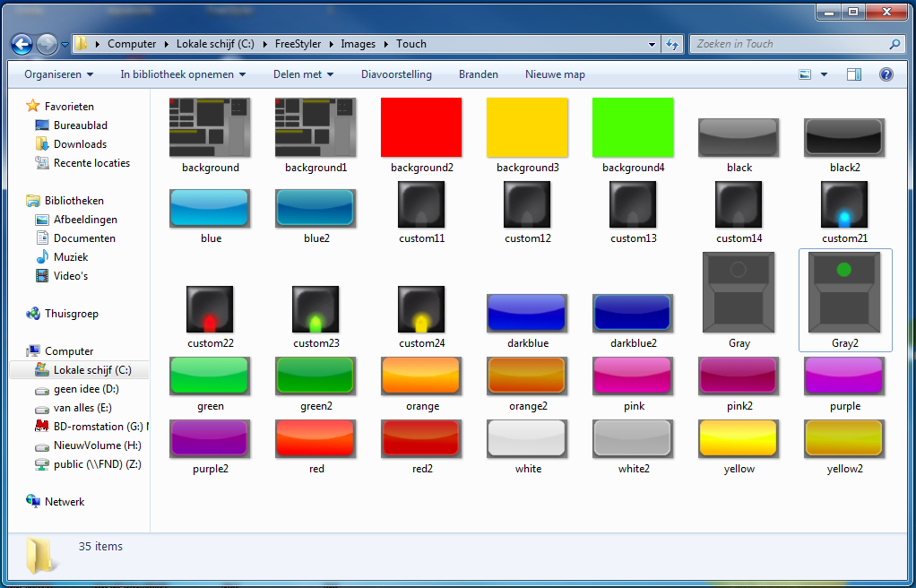Go back with the Back arrow button
916x588 pixels.
22,44
